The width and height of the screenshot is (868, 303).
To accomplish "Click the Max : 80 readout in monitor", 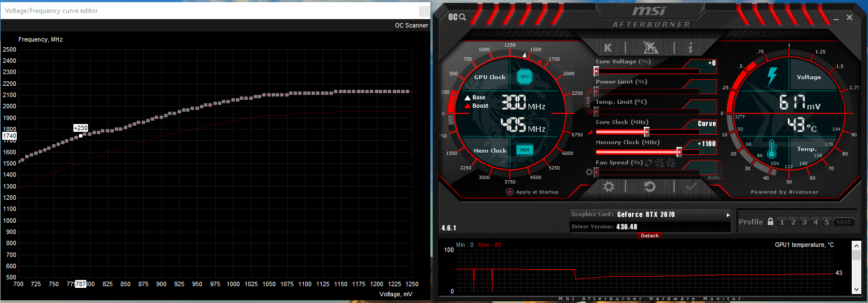I will (x=490, y=245).
